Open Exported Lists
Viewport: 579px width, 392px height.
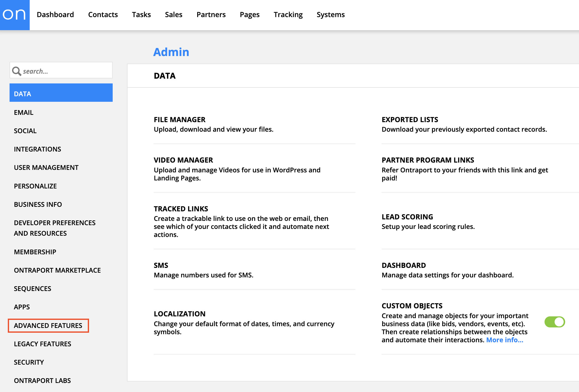pyautogui.click(x=410, y=120)
